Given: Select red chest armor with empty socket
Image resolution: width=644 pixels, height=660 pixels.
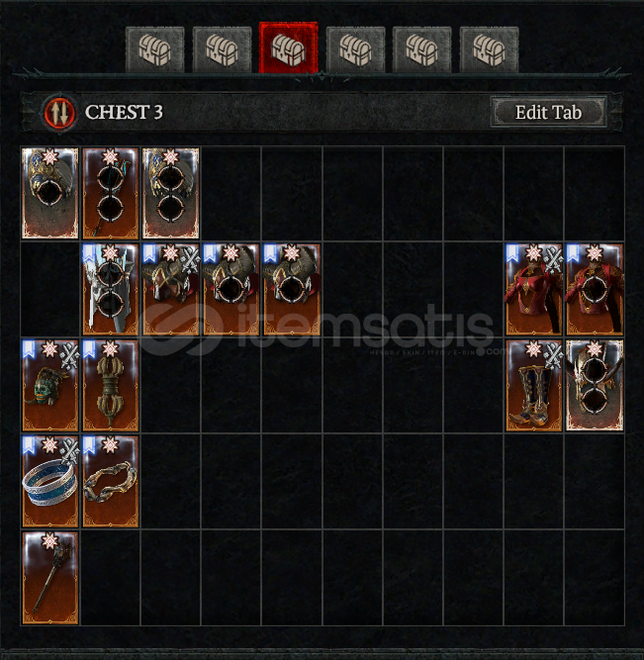Looking at the screenshot, I should tap(595, 289).
